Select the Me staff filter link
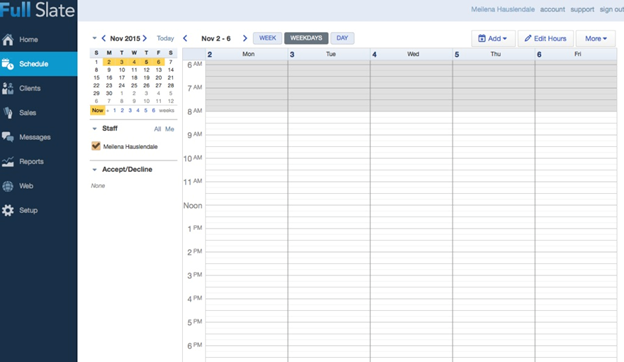The height and width of the screenshot is (362, 624). [x=170, y=129]
